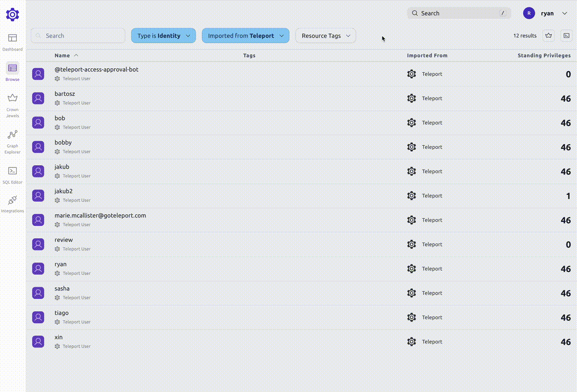The width and height of the screenshot is (577, 392).
Task: Select the Browse sidebar tab
Action: (13, 72)
